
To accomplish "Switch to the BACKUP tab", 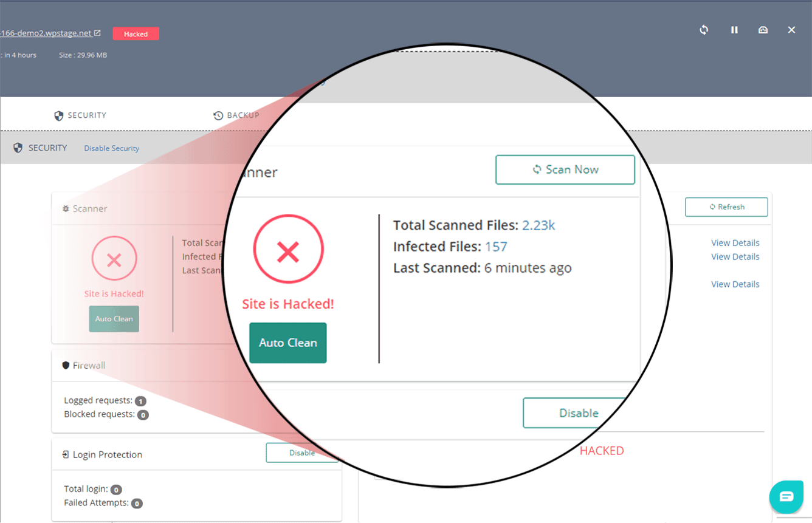I will (x=236, y=115).
